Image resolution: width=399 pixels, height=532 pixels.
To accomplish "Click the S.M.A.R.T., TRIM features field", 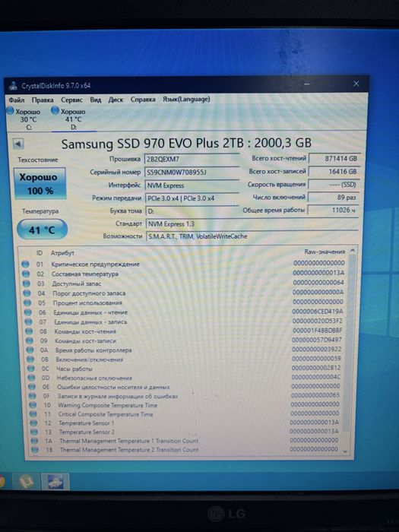I will (x=252, y=236).
